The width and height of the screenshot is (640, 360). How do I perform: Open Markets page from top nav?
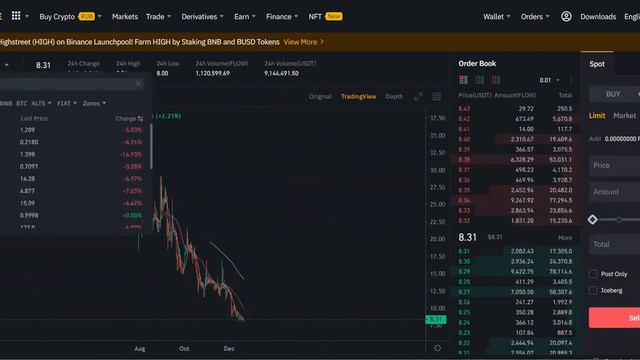pos(124,17)
